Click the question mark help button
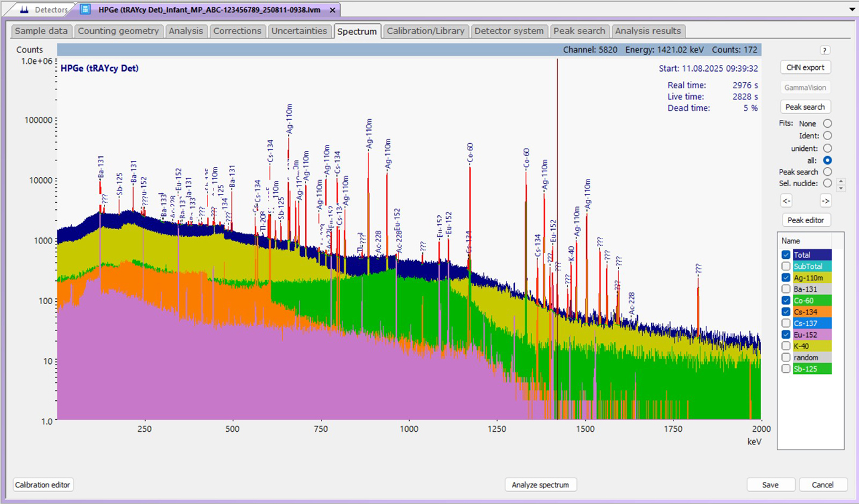The image size is (859, 504). pos(824,50)
